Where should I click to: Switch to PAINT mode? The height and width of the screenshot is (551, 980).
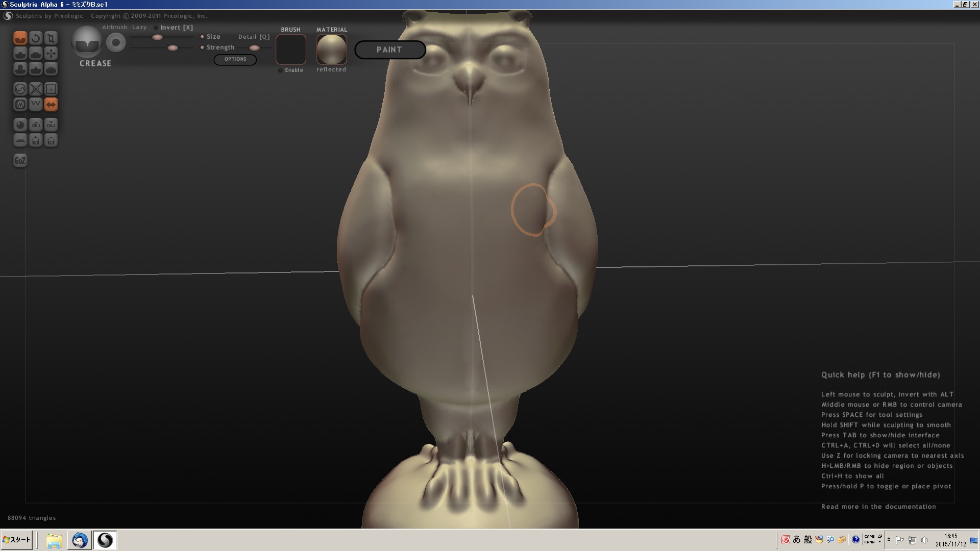click(x=389, y=49)
